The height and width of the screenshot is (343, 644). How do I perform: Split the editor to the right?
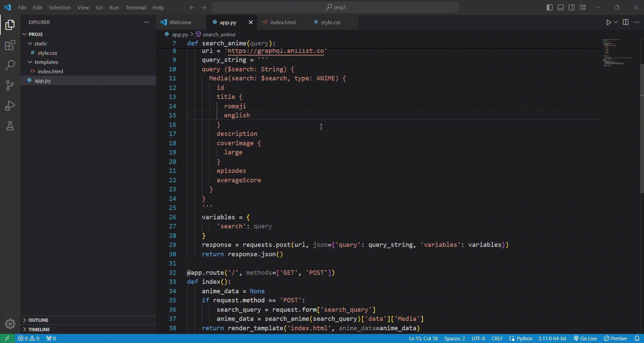625,22
